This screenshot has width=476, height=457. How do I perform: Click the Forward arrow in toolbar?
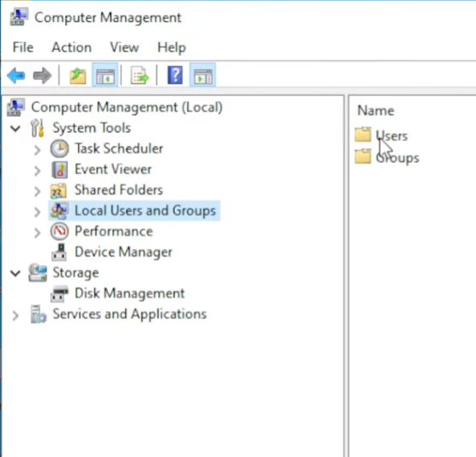(x=42, y=75)
